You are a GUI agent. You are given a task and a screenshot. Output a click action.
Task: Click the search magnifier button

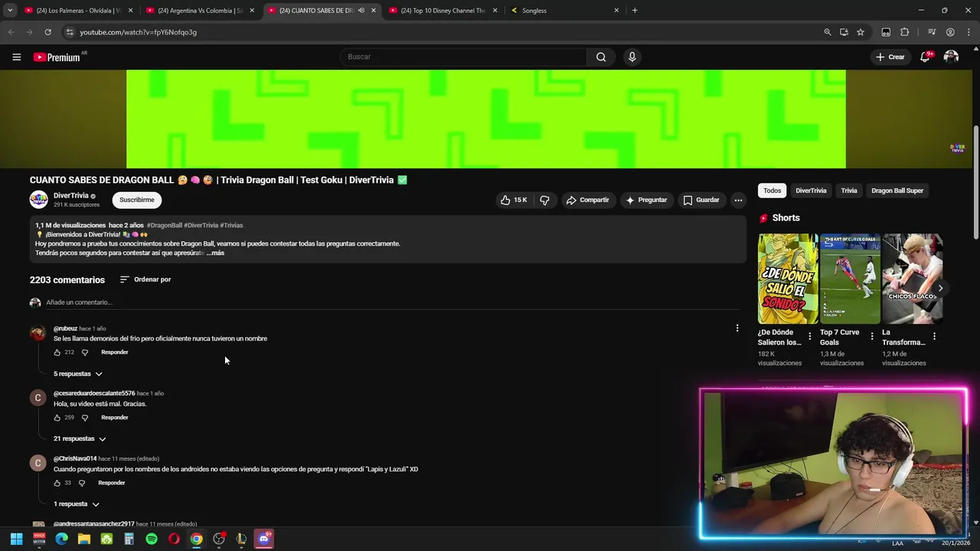(601, 57)
